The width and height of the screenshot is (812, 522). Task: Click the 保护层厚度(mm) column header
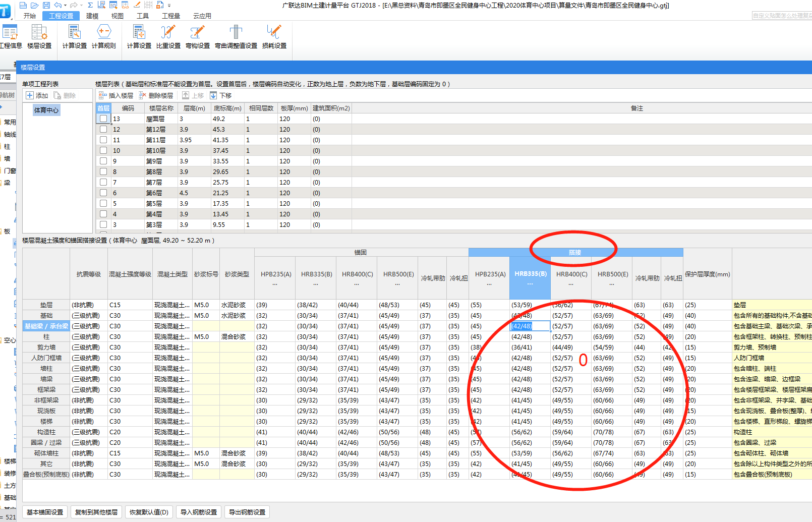(x=708, y=274)
